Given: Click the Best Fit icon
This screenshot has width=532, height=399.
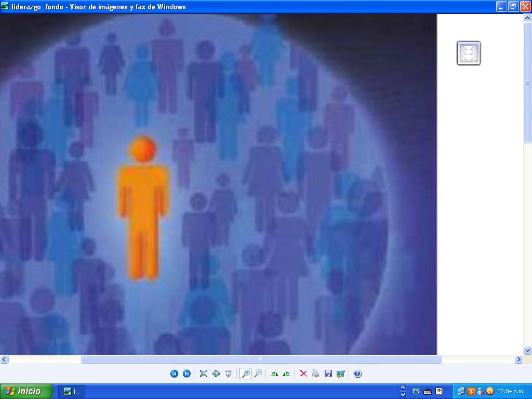Looking at the screenshot, I should pos(204,374).
